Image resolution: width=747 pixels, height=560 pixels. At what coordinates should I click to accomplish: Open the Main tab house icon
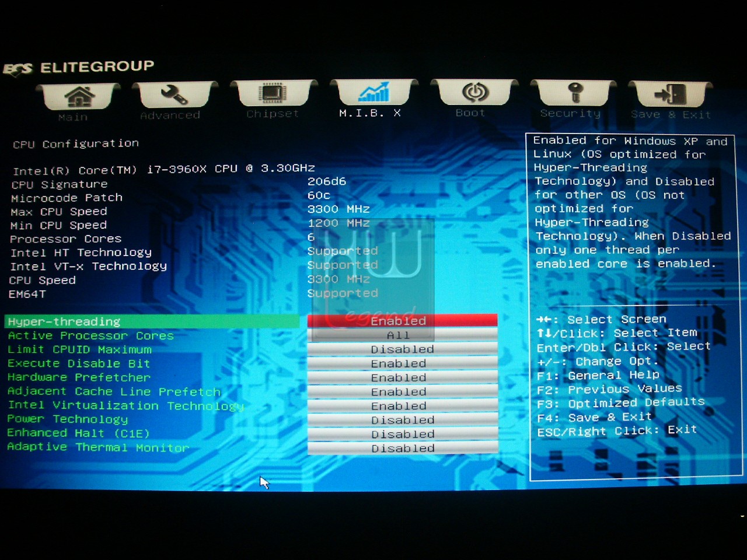click(x=79, y=96)
